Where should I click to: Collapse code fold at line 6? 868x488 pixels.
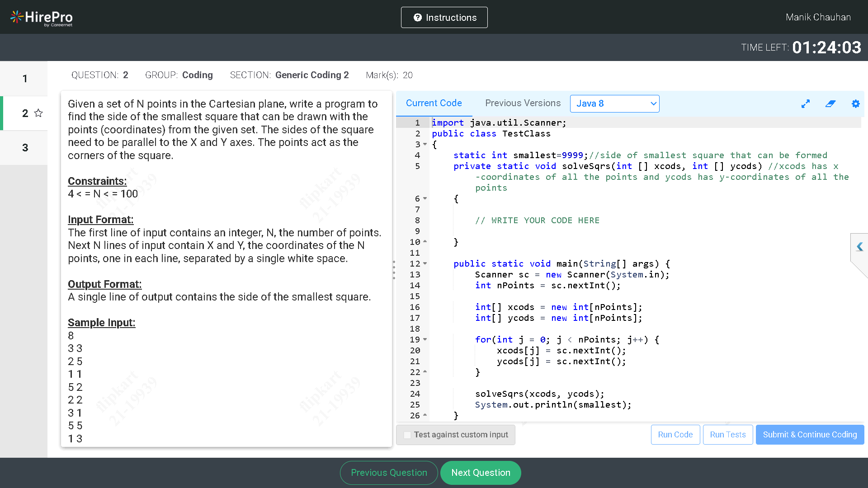(425, 199)
